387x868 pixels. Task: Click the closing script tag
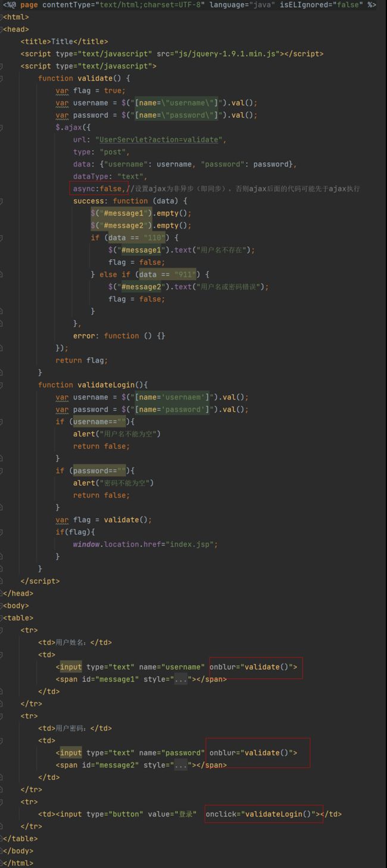pos(40,581)
